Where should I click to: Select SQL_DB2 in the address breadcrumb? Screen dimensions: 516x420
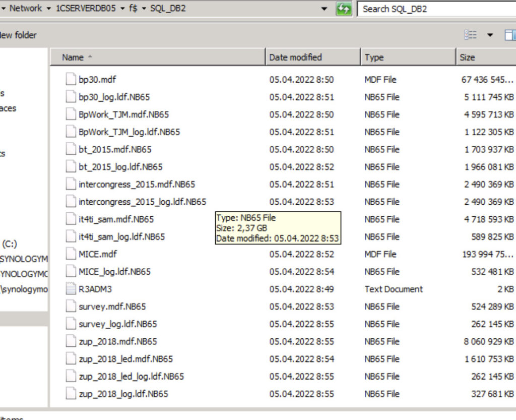click(x=166, y=9)
